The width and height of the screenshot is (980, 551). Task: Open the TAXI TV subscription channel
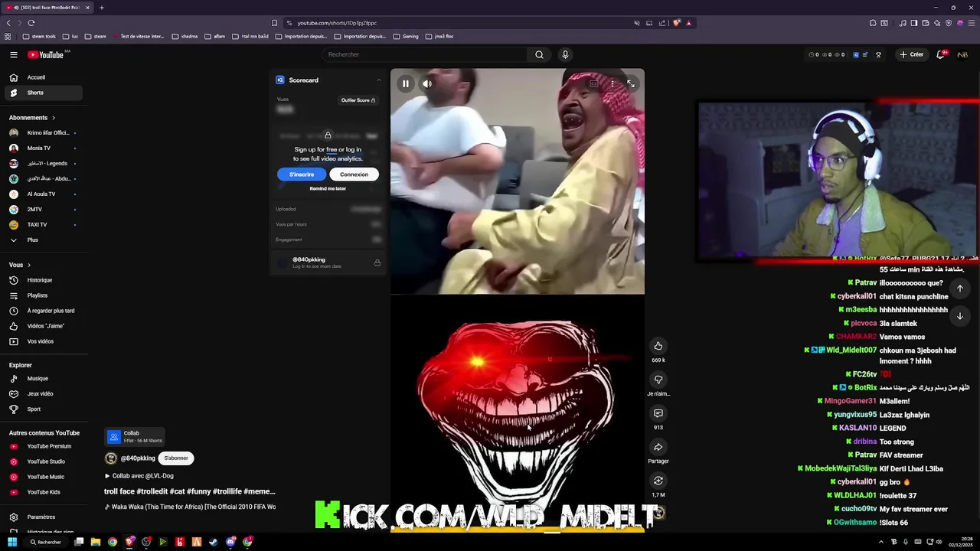pos(42,224)
